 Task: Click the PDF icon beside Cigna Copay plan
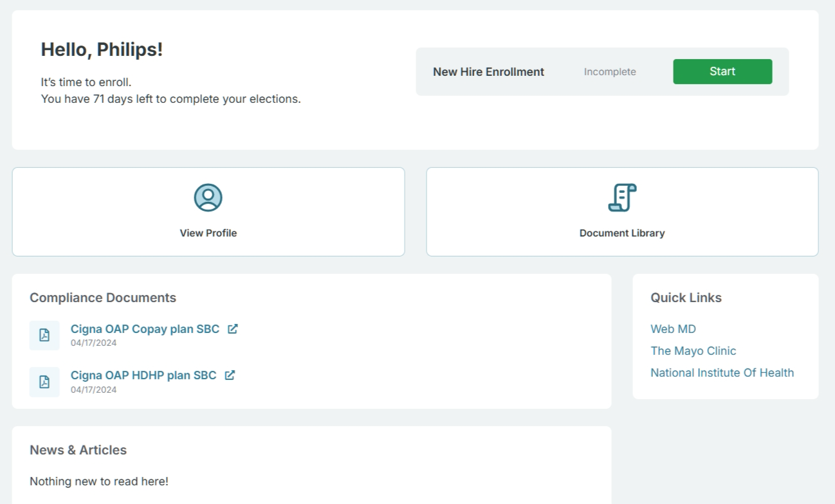tap(44, 336)
